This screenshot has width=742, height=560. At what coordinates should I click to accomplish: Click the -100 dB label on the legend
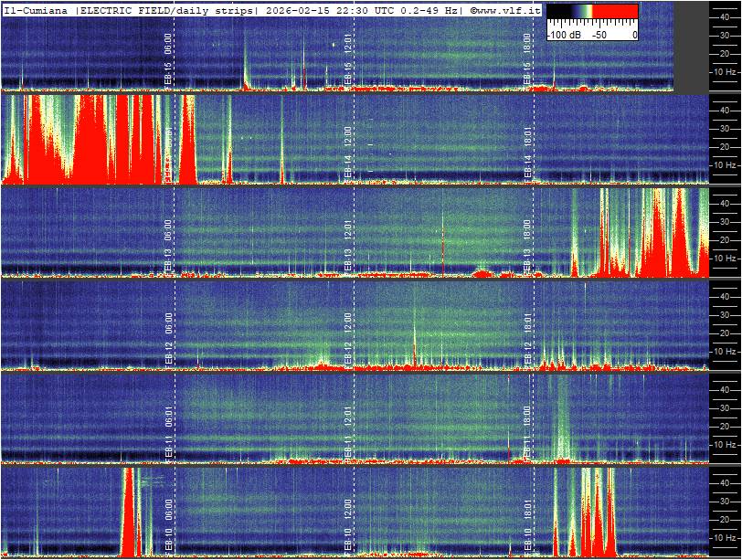pos(564,34)
